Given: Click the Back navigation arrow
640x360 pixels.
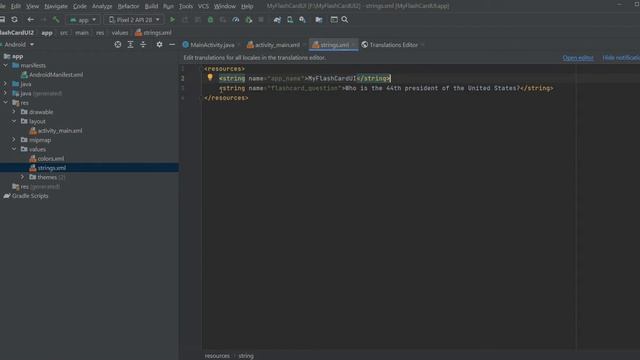Looking at the screenshot, I should pyautogui.click(x=31, y=20).
